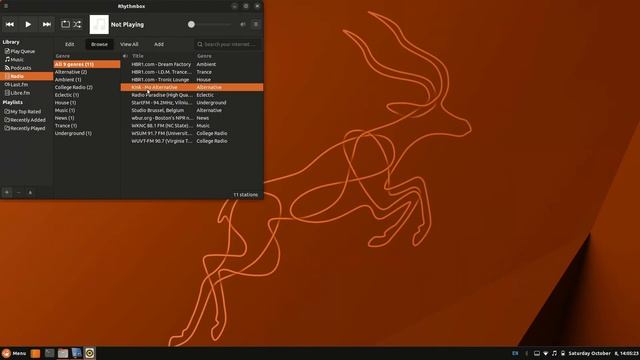Open the file manager taskbar icon

pyautogui.click(x=63, y=353)
